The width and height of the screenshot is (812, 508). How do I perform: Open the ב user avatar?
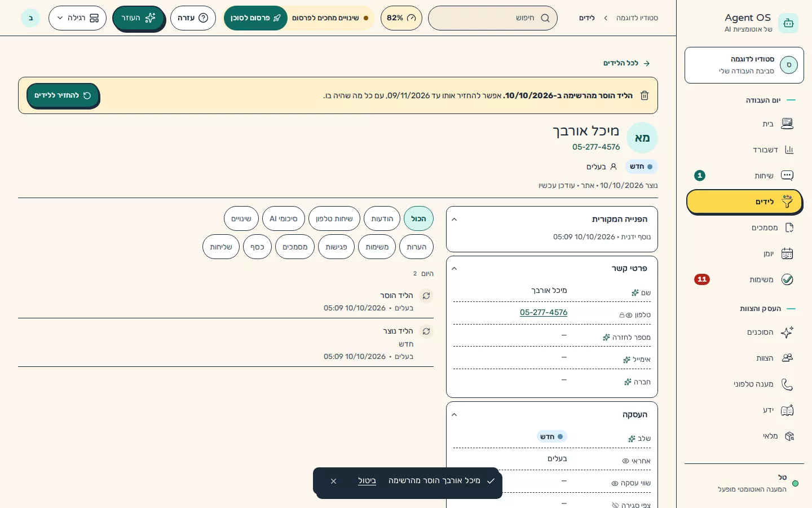click(x=30, y=18)
